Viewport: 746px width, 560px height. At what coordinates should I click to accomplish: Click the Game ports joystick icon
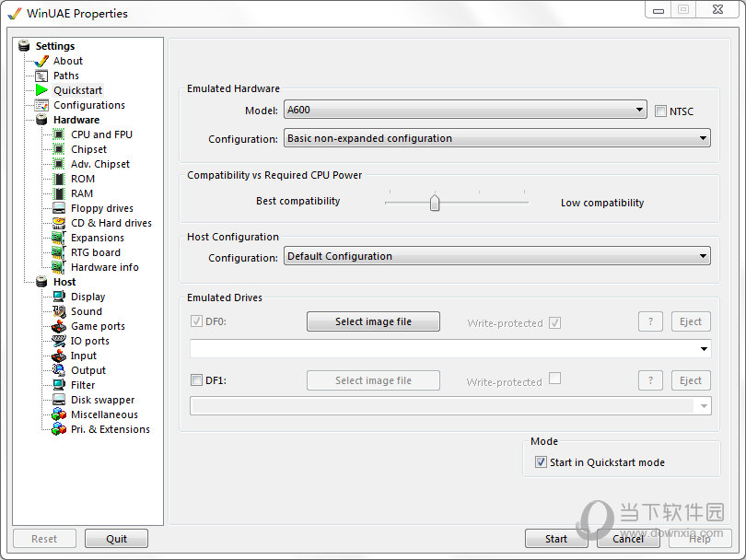click(x=59, y=326)
